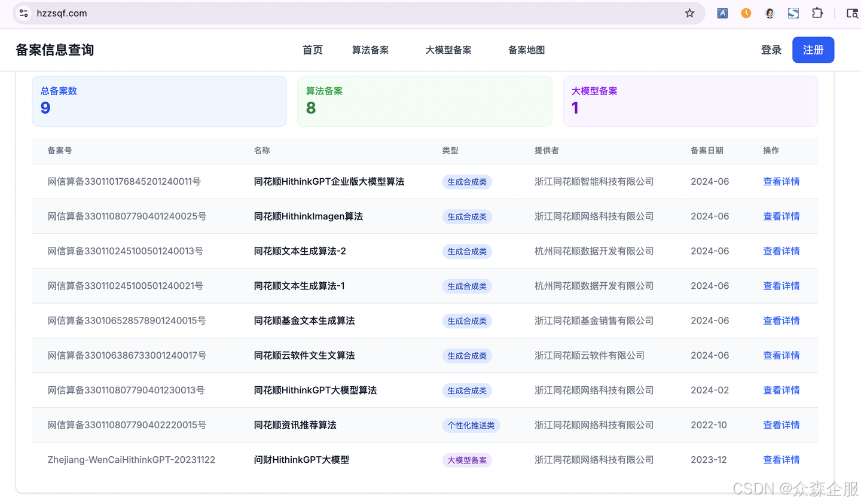The height and width of the screenshot is (504, 861).
Task: Select record number 网信算备330110176845201240011号
Action: [x=124, y=182]
